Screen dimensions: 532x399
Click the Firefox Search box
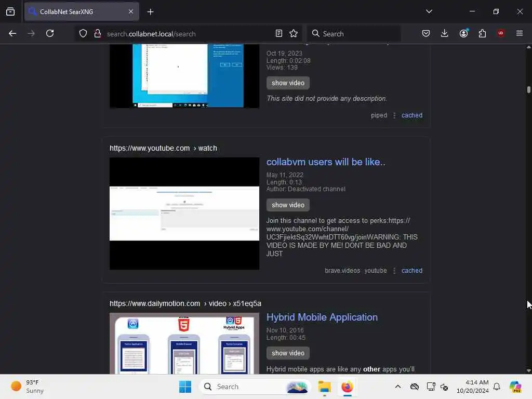click(354, 34)
